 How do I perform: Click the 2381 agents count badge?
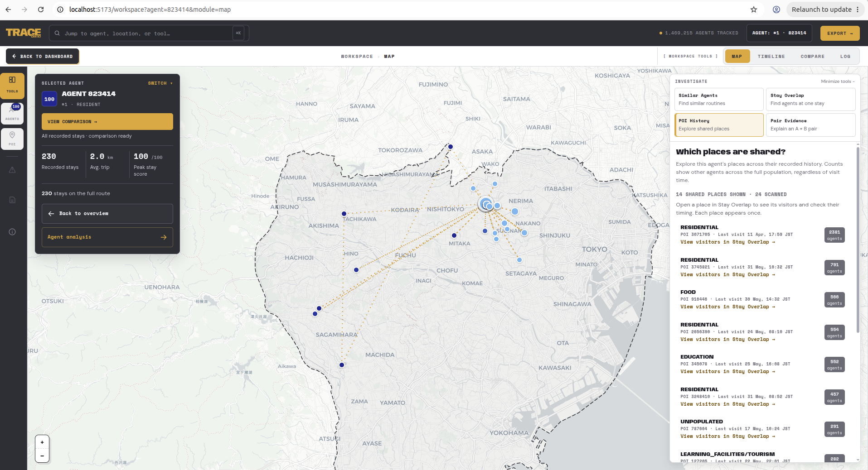pyautogui.click(x=834, y=235)
